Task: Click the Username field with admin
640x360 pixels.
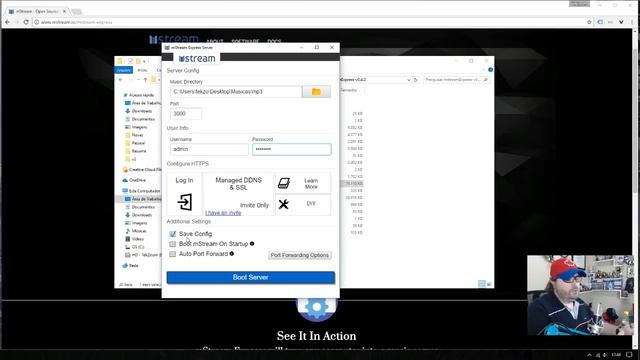Action: click(209, 149)
